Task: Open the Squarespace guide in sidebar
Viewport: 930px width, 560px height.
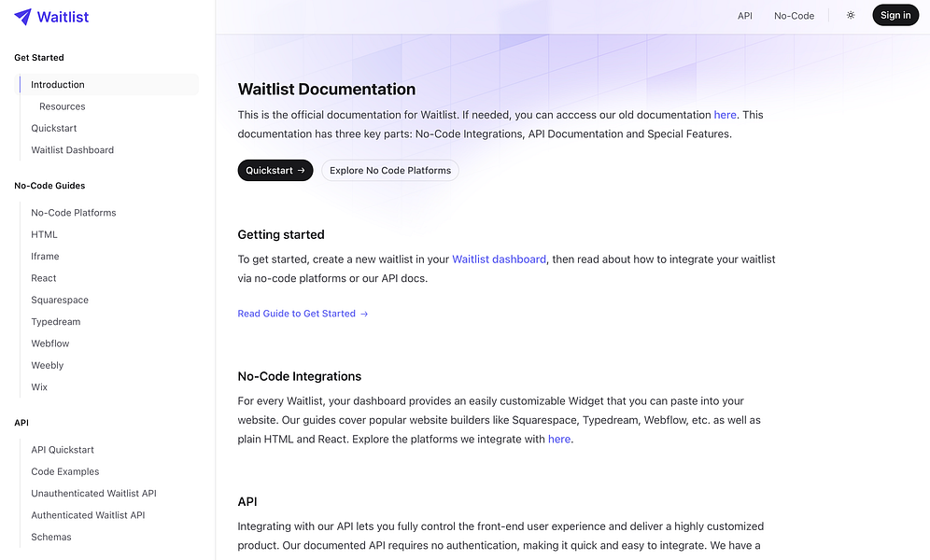Action: coord(60,300)
